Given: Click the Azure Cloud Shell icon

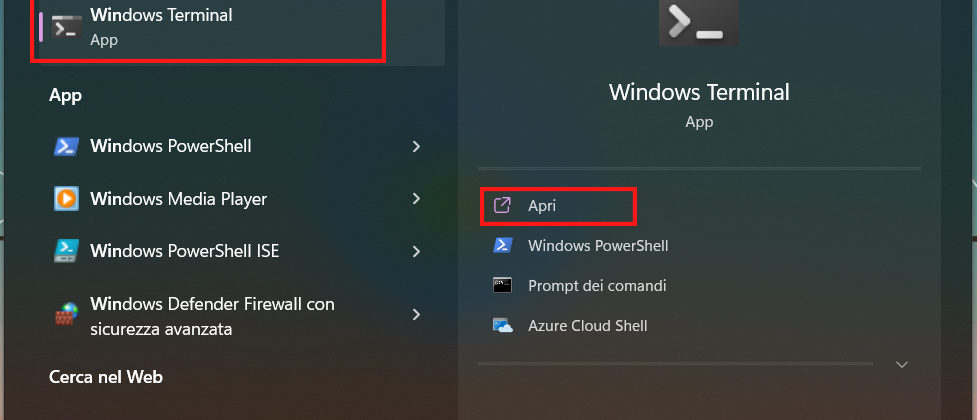Looking at the screenshot, I should [x=503, y=325].
